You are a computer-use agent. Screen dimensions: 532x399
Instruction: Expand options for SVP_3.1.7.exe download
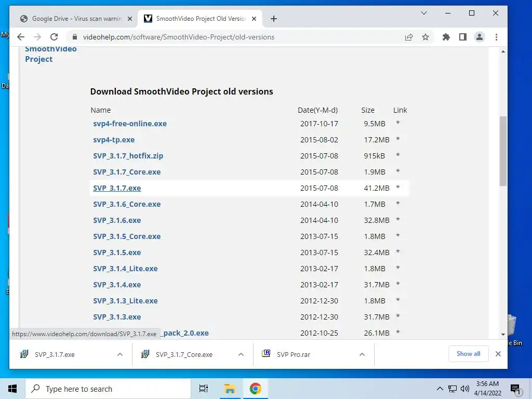point(120,354)
